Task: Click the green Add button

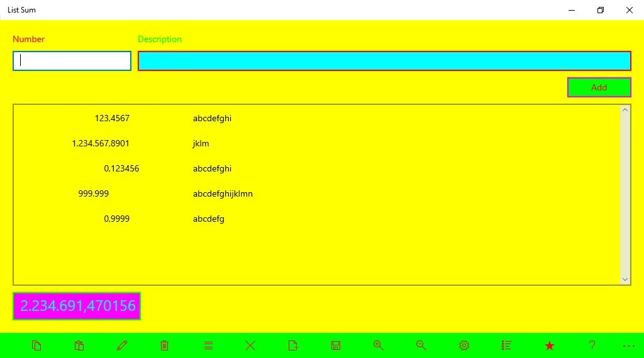Action: (x=599, y=87)
